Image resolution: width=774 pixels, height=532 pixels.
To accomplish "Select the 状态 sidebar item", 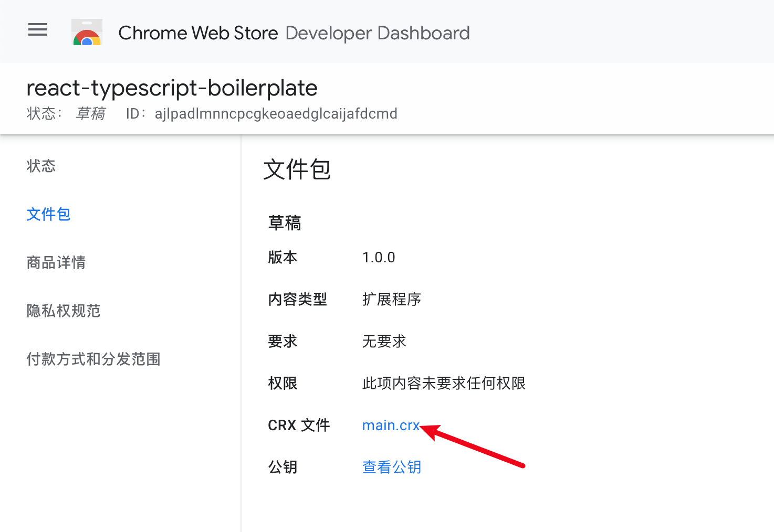I will (x=41, y=166).
